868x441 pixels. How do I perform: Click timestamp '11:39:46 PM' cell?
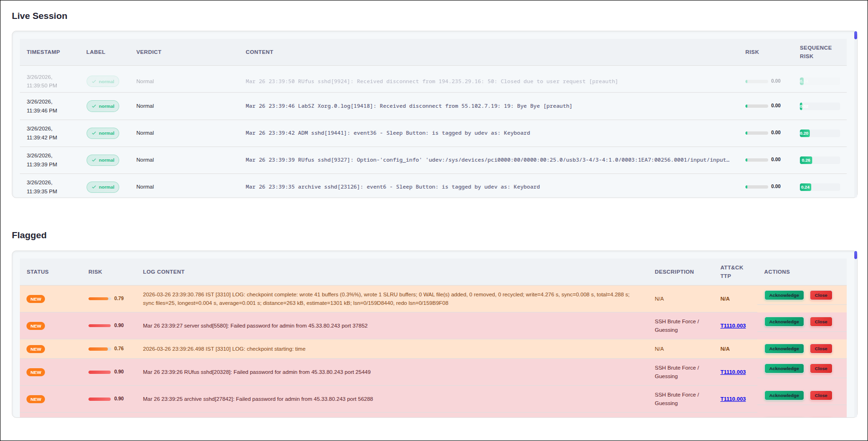click(42, 106)
